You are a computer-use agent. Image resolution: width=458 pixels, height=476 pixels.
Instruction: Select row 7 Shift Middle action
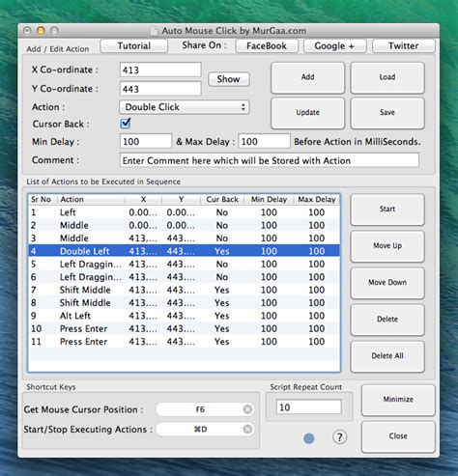pyautogui.click(x=184, y=290)
